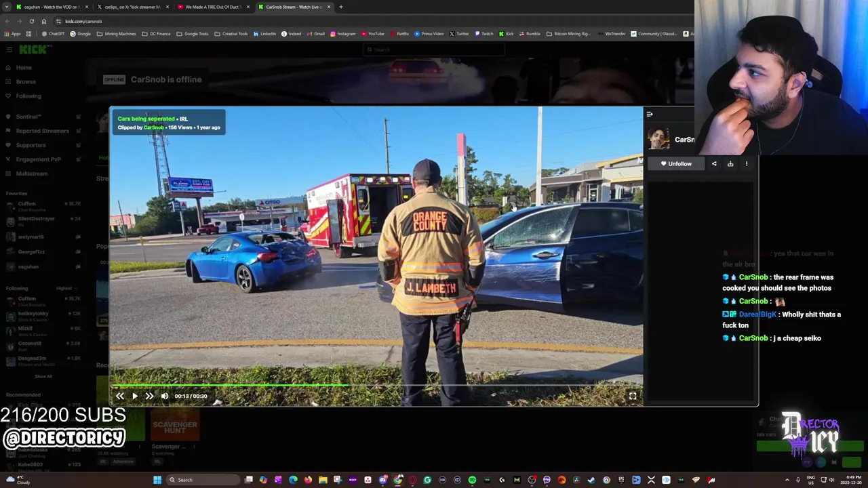This screenshot has height=488, width=868.
Task: Open Twitch bookmark
Action: tap(484, 34)
